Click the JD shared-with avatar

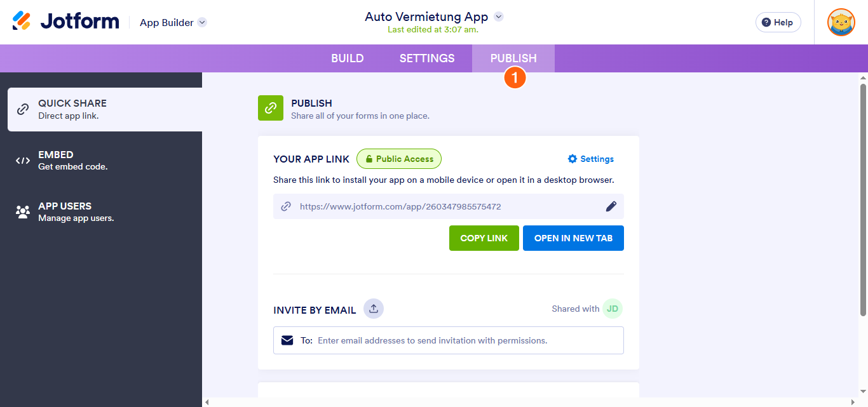(x=613, y=309)
